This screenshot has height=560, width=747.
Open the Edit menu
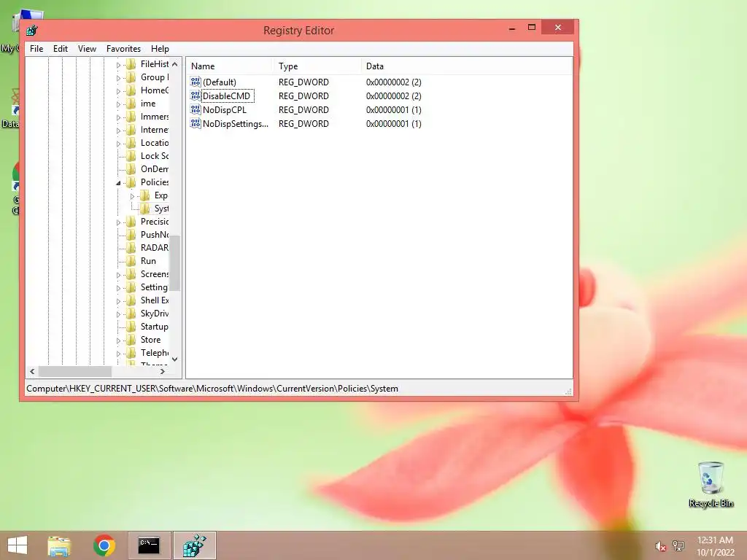pos(60,49)
